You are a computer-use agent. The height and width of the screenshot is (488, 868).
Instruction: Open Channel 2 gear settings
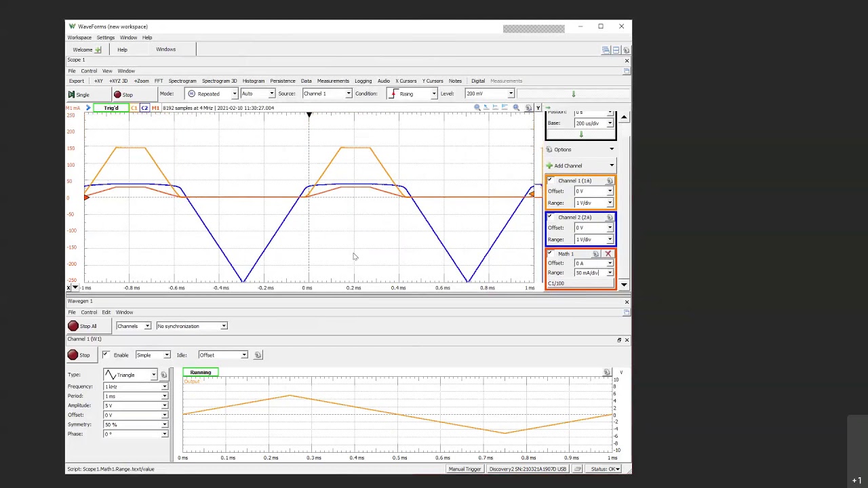point(610,218)
